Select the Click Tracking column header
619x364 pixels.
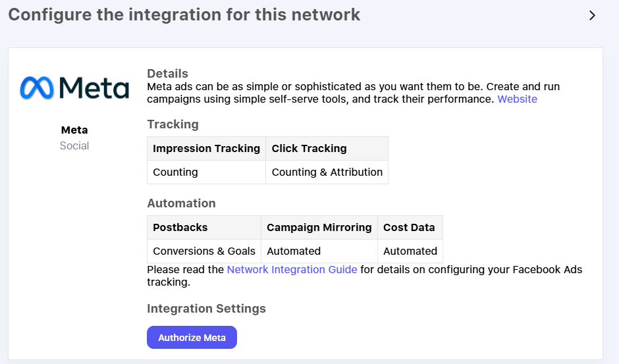tap(327, 149)
